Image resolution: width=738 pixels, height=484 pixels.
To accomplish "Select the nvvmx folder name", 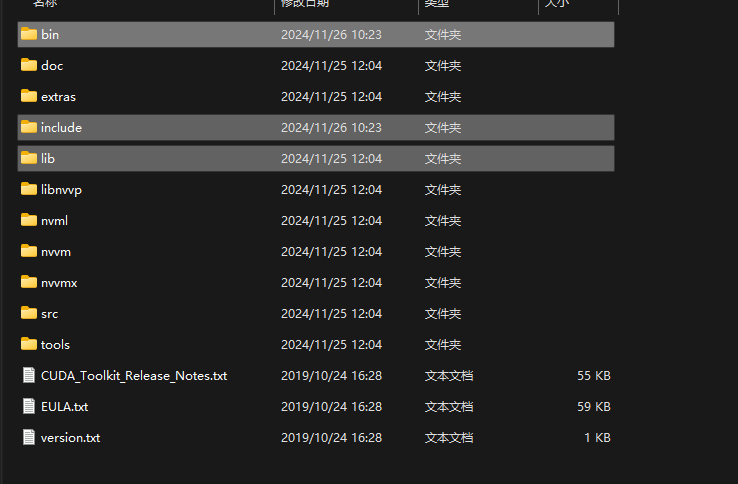I will [x=59, y=282].
